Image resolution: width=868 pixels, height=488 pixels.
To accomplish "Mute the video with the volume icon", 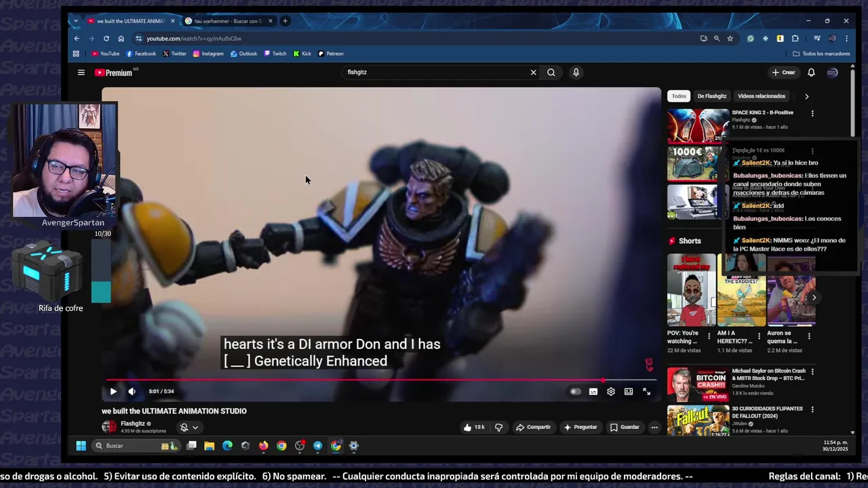I will pos(132,391).
